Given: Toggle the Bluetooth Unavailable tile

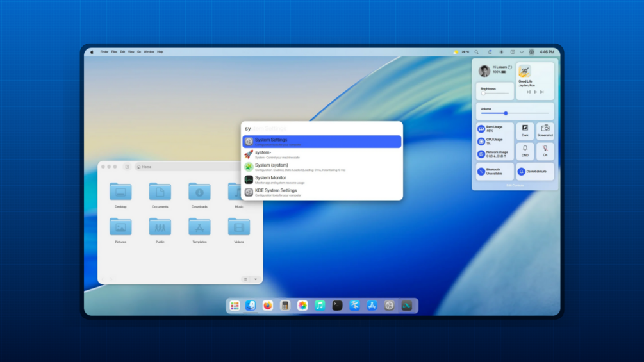Looking at the screenshot, I should pyautogui.click(x=495, y=172).
